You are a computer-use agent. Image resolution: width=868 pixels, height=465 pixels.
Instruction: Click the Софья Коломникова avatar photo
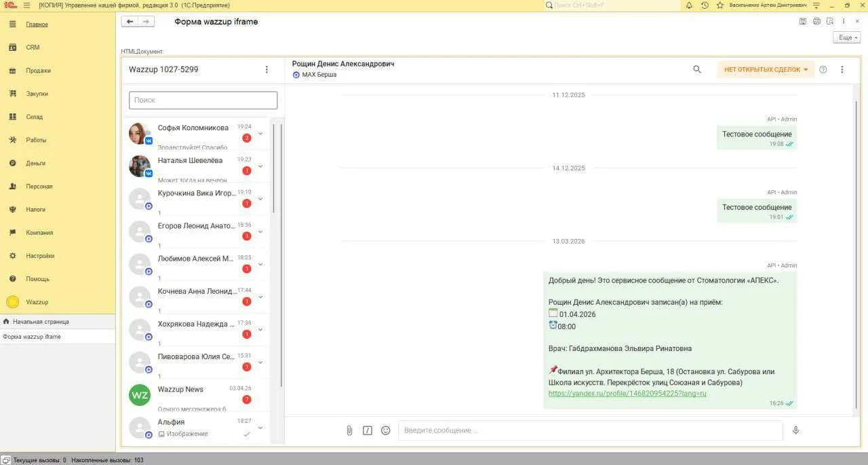(140, 134)
